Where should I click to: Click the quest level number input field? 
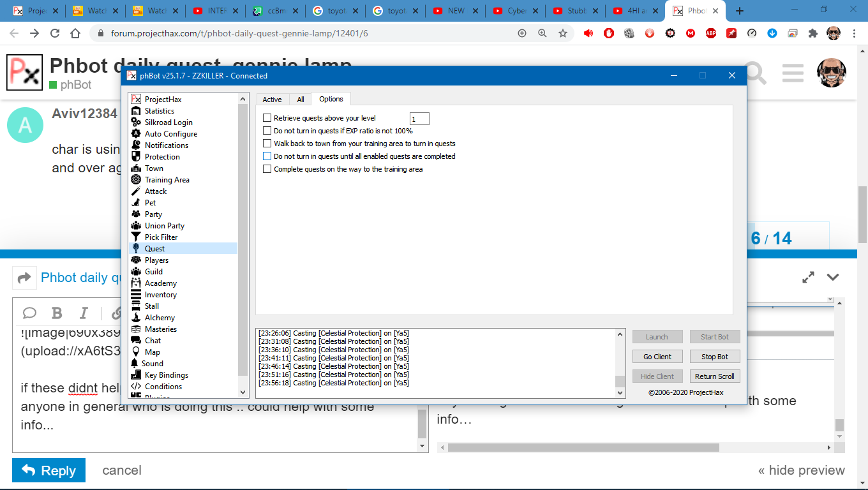click(419, 119)
